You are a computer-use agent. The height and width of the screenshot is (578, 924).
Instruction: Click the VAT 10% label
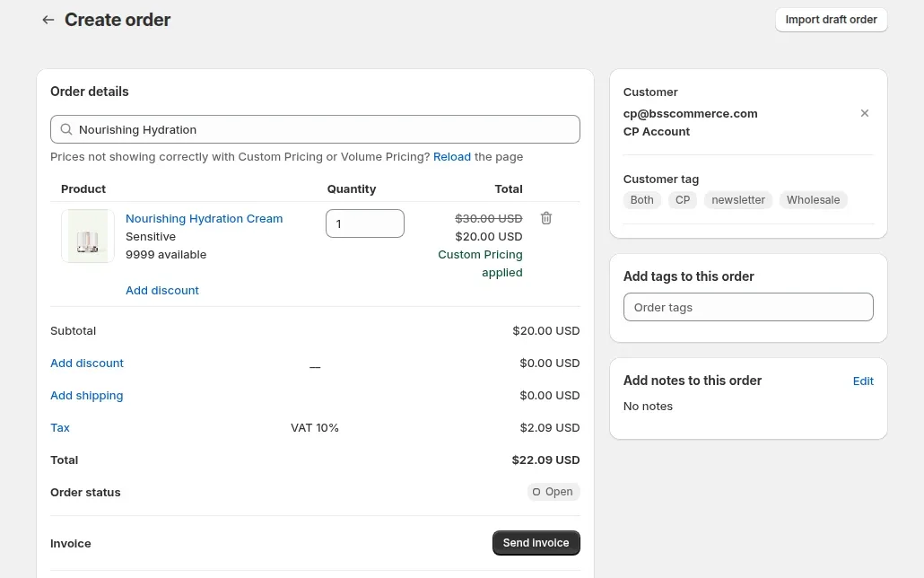[315, 427]
